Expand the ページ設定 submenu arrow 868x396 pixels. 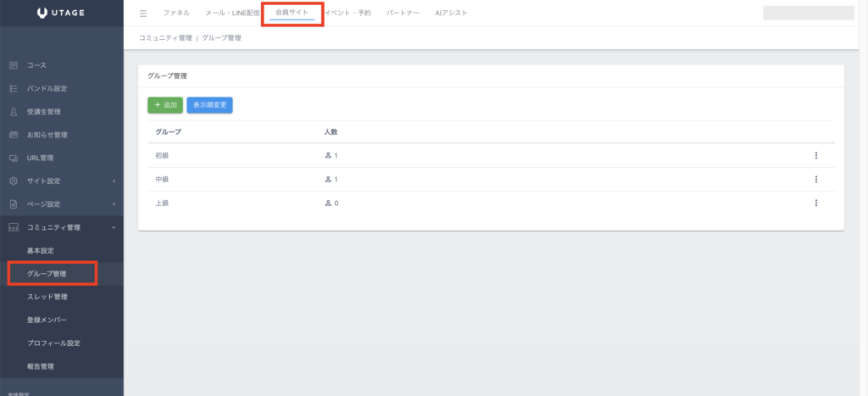point(114,204)
